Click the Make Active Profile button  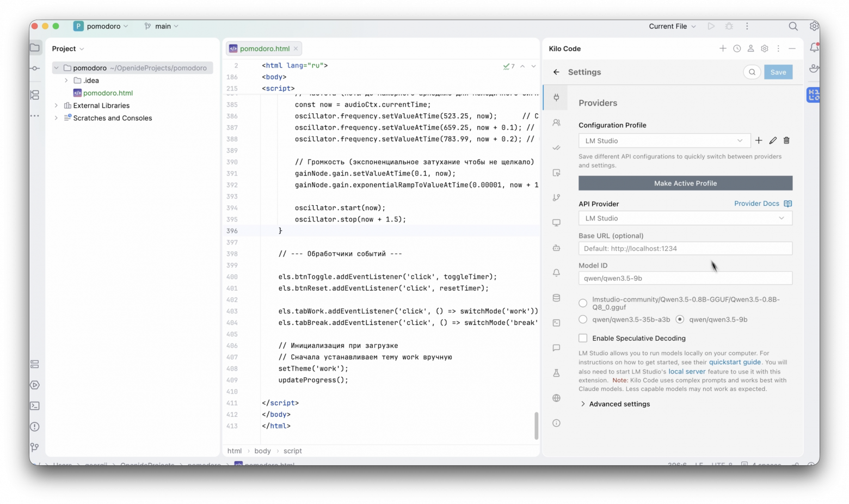(x=685, y=183)
